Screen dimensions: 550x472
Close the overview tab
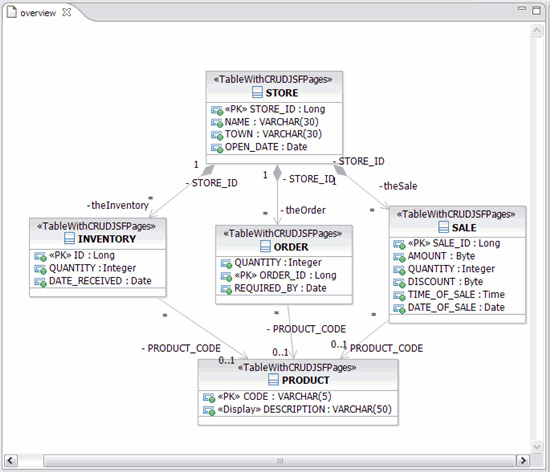tap(66, 12)
